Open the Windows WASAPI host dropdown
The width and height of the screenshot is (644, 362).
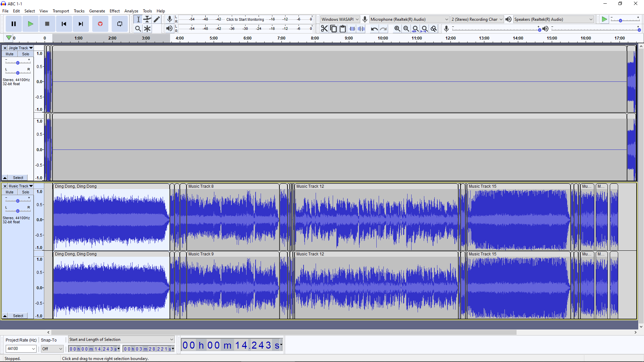[340, 19]
